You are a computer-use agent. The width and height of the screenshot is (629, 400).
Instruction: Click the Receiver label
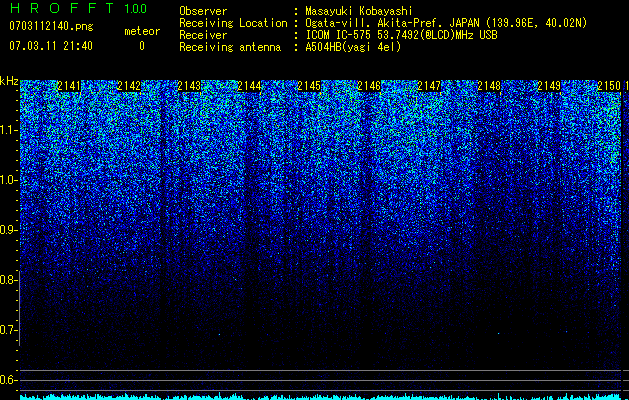pyautogui.click(x=203, y=35)
